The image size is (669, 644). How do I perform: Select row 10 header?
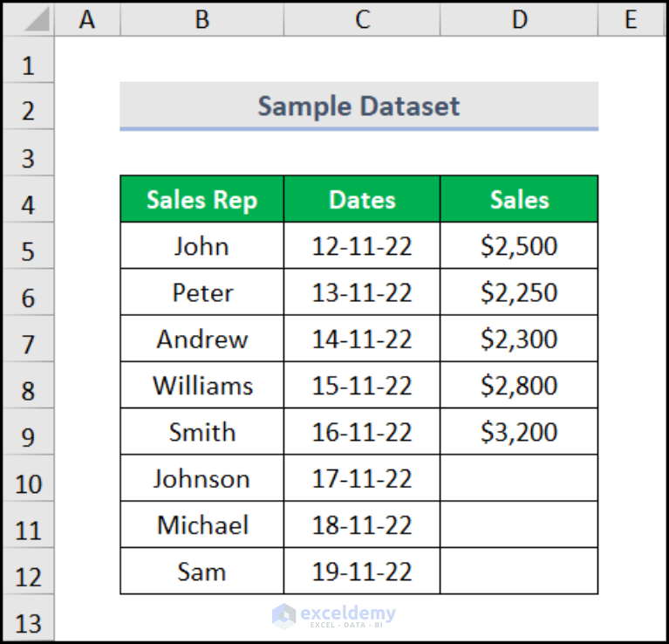[28, 478]
